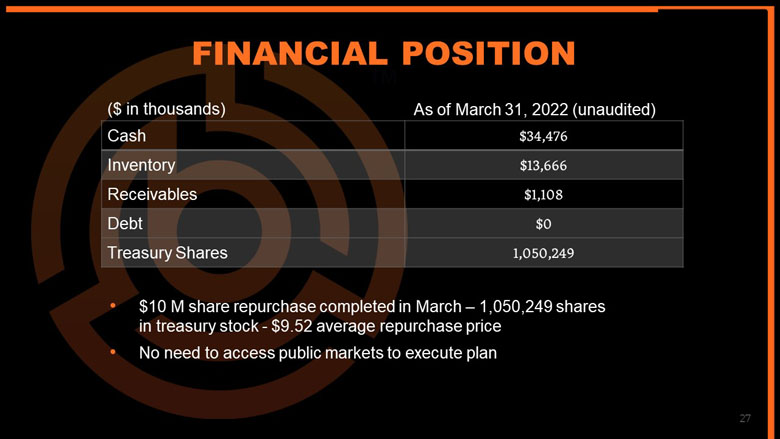Select the Inventory row label
780x439 pixels.
[141, 165]
